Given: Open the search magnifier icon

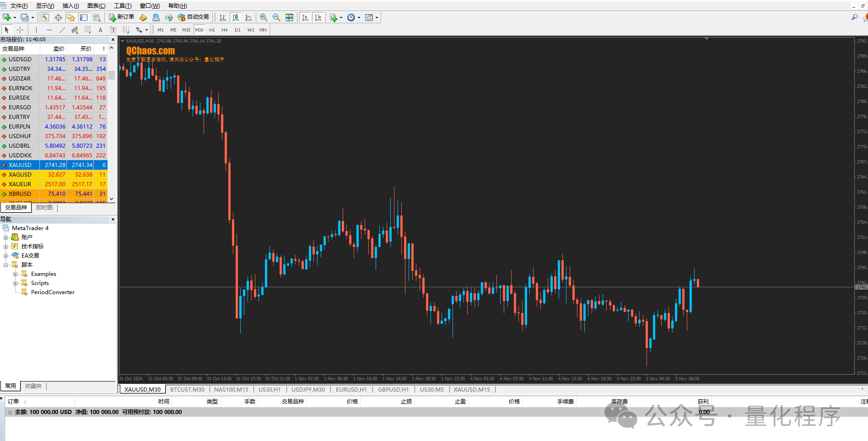Looking at the screenshot, I should [x=854, y=17].
